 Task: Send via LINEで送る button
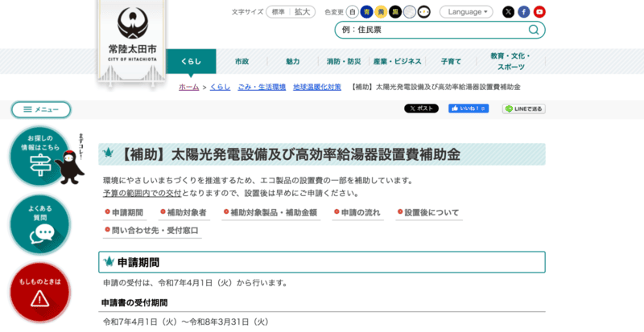[524, 109]
